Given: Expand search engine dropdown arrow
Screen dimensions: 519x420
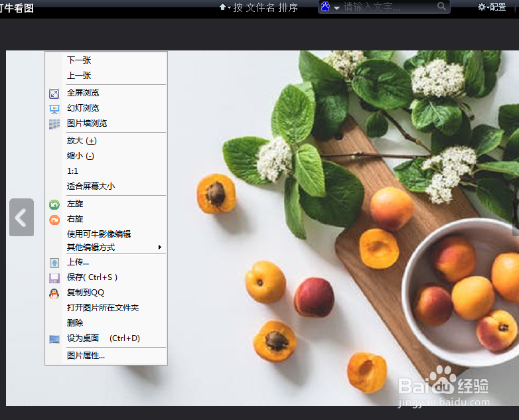Looking at the screenshot, I should (336, 7).
